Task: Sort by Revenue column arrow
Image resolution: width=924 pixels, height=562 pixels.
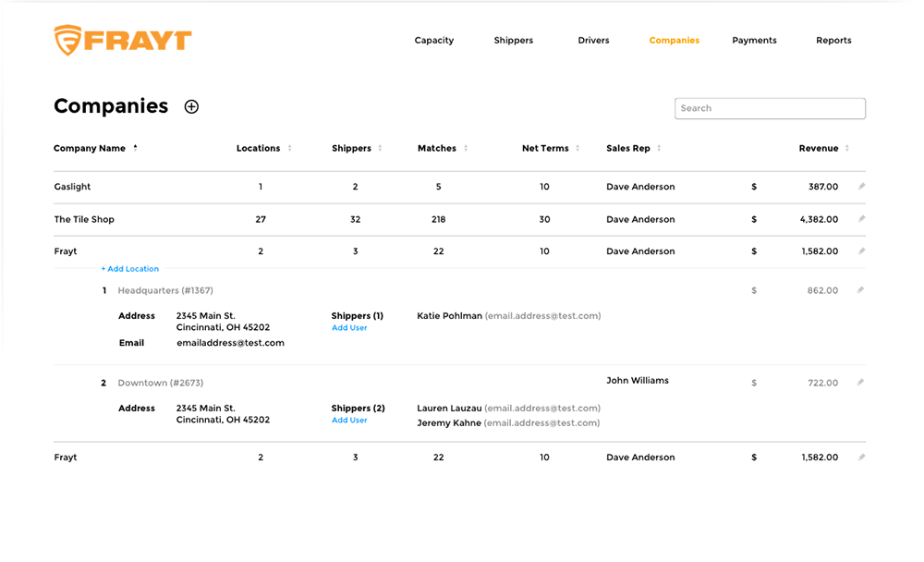Action: tap(846, 148)
